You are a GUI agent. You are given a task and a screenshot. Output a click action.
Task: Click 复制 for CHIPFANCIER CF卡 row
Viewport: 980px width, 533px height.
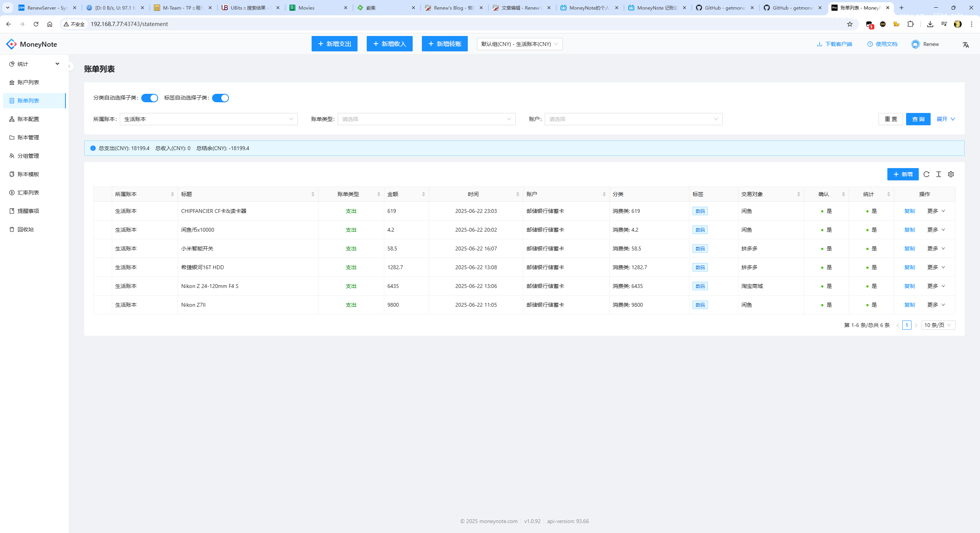click(910, 211)
